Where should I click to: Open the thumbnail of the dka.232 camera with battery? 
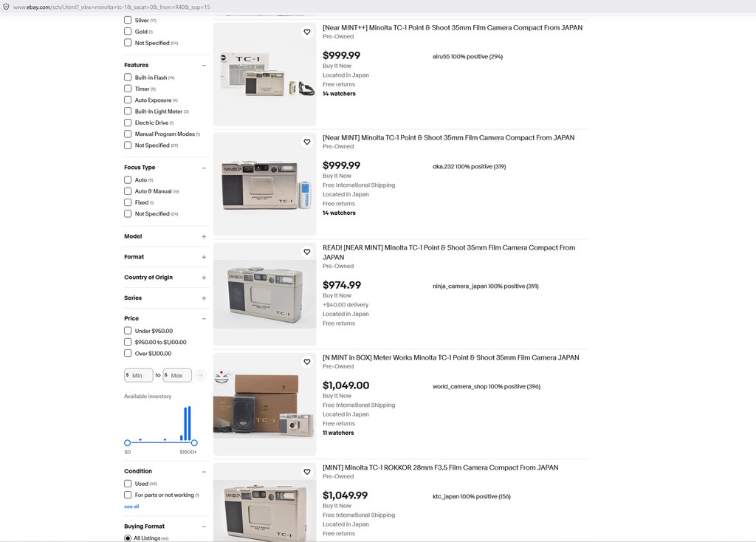click(x=265, y=184)
